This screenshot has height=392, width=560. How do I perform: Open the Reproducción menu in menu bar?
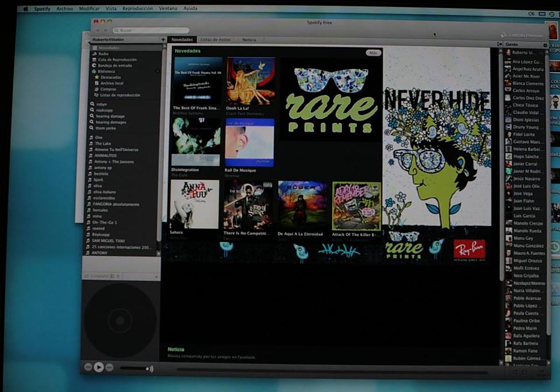(137, 8)
